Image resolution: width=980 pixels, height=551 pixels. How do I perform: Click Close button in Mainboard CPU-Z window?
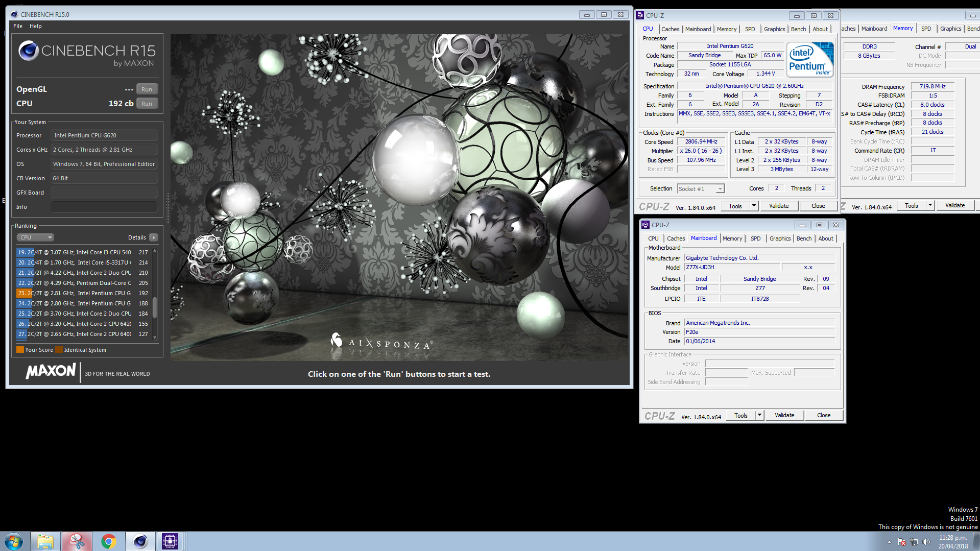pos(824,415)
